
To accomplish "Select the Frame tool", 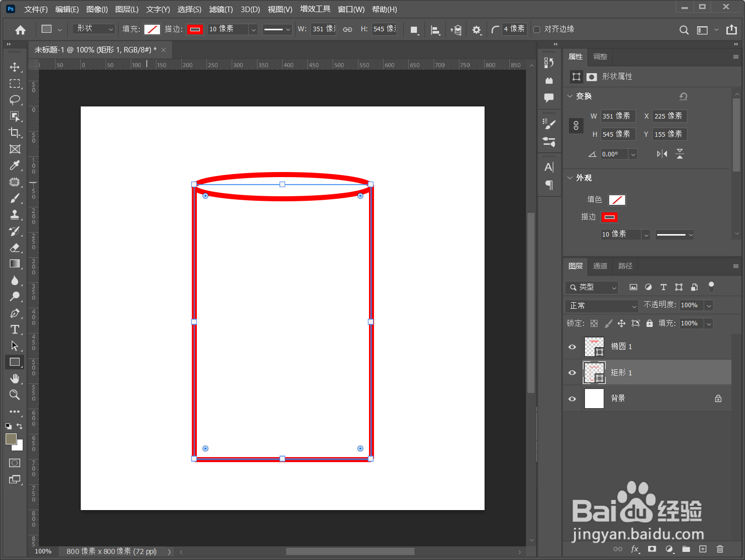I will pyautogui.click(x=15, y=149).
